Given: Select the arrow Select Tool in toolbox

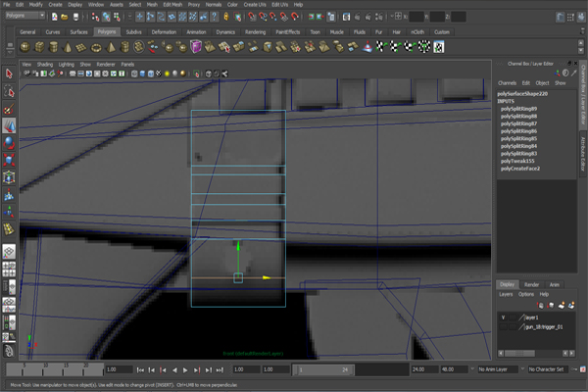Looking at the screenshot, I should (x=9, y=73).
